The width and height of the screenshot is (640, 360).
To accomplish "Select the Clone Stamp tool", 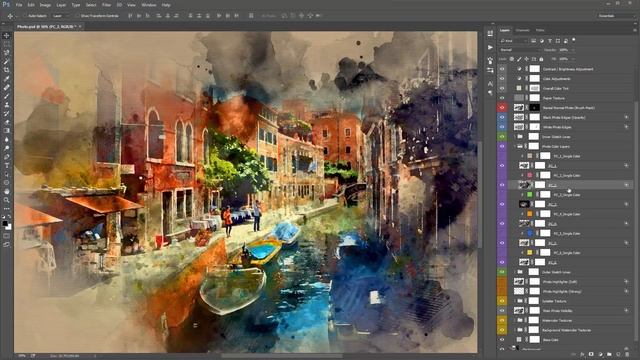I will 7,104.
